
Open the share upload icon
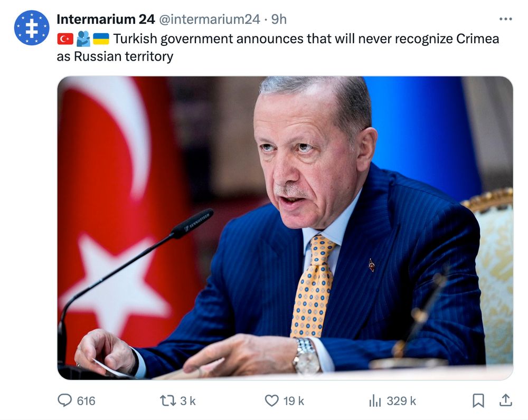coord(506,400)
